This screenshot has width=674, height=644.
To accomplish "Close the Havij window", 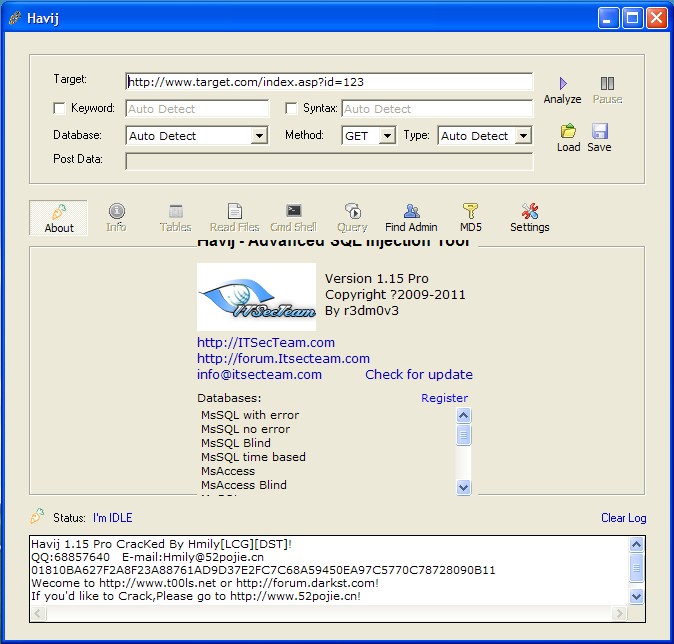I will pos(657,18).
